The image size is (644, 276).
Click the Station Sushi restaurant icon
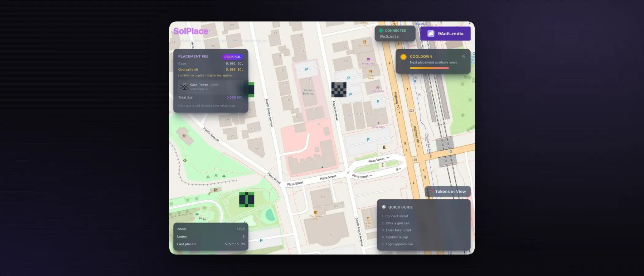pos(371,72)
